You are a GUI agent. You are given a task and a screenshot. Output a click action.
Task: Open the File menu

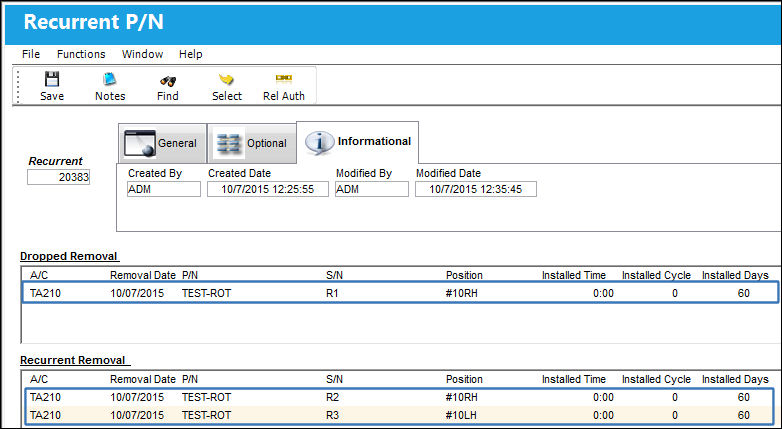31,54
